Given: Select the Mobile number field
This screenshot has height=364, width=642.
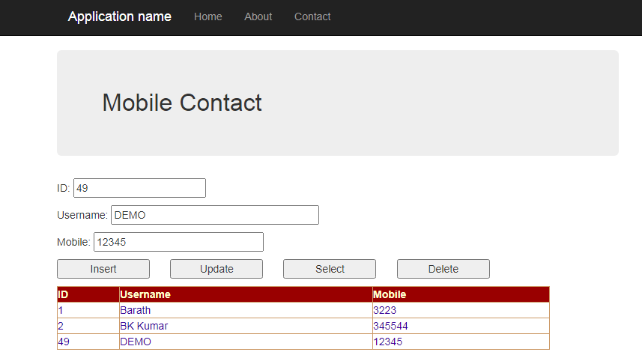Looking at the screenshot, I should point(178,242).
